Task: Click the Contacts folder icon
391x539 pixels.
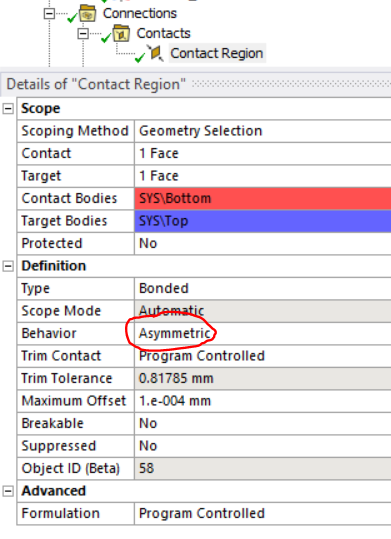Action: point(121,33)
